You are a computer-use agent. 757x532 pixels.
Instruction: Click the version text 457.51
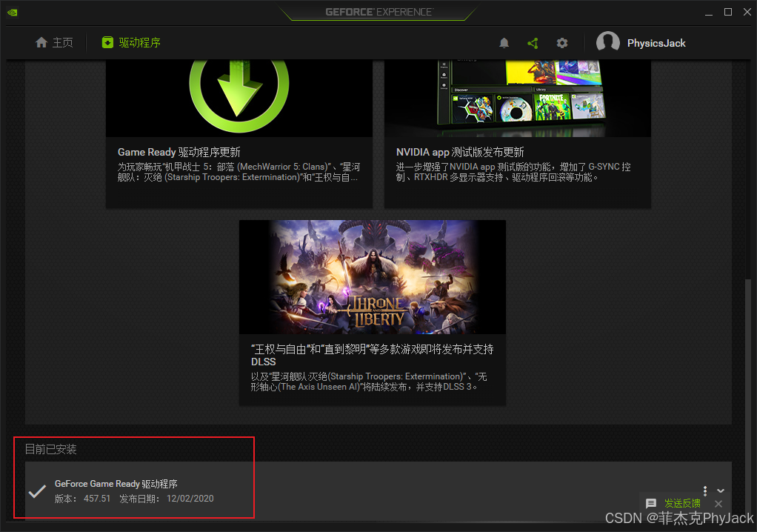pyautogui.click(x=97, y=499)
